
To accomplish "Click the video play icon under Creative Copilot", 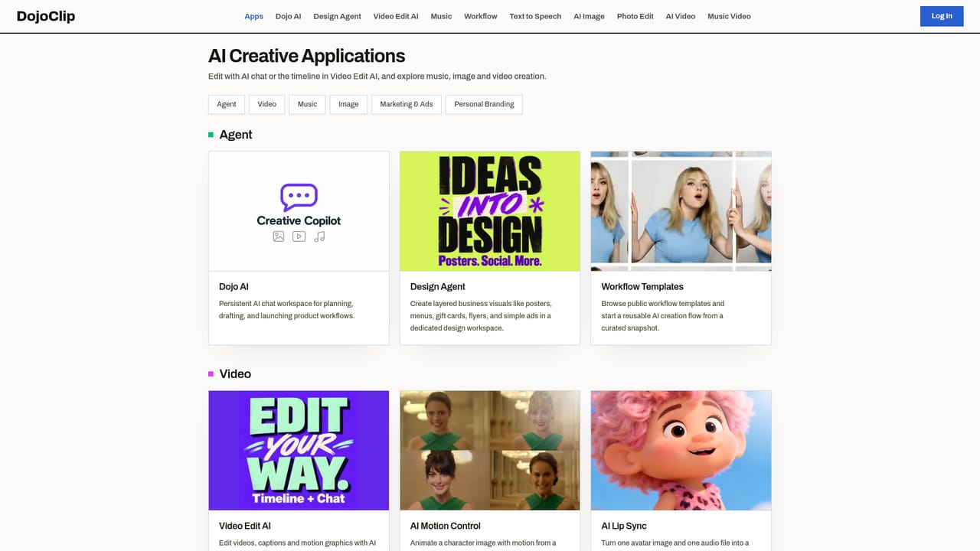I will pos(299,236).
